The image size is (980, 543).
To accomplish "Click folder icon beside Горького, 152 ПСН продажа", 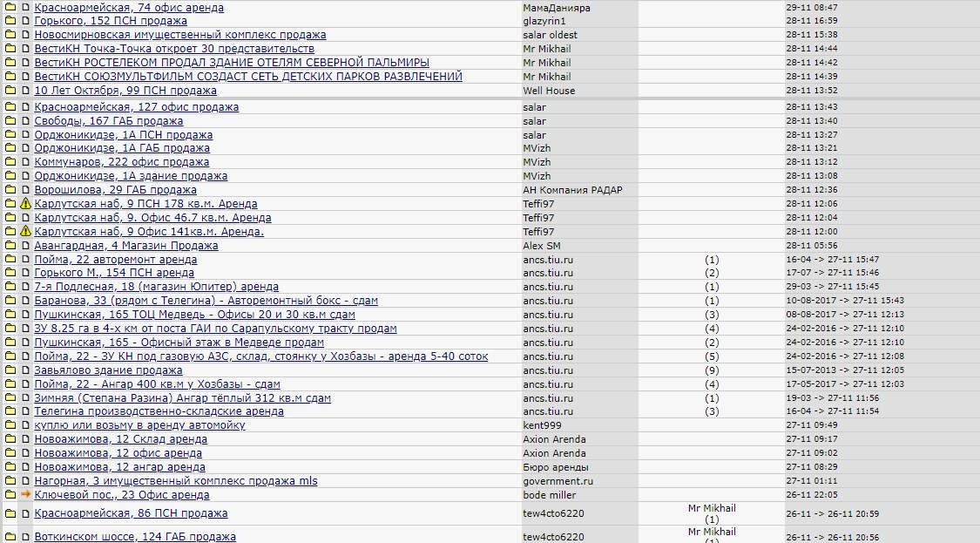I will pos(10,21).
